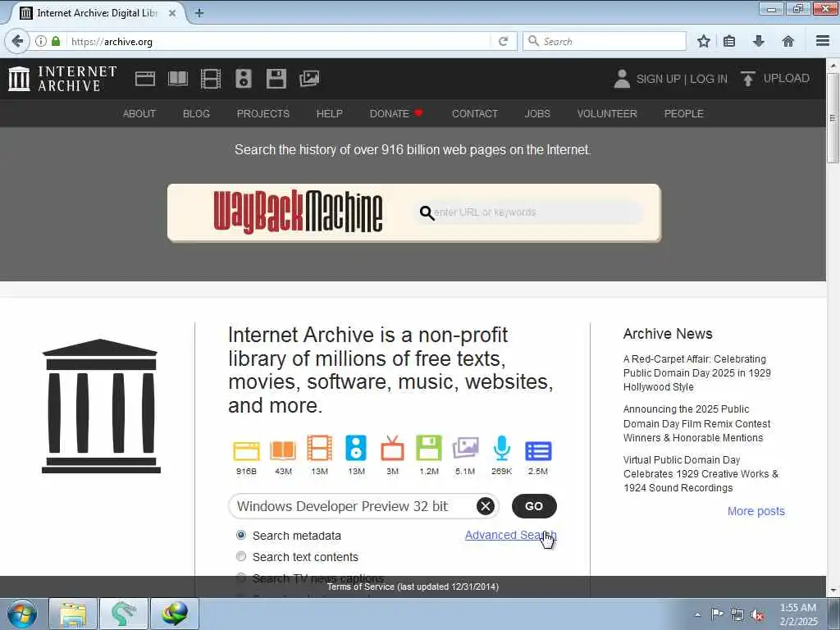This screenshot has width=840, height=630.
Task: Click the Wayback Machine logo
Action: (298, 212)
